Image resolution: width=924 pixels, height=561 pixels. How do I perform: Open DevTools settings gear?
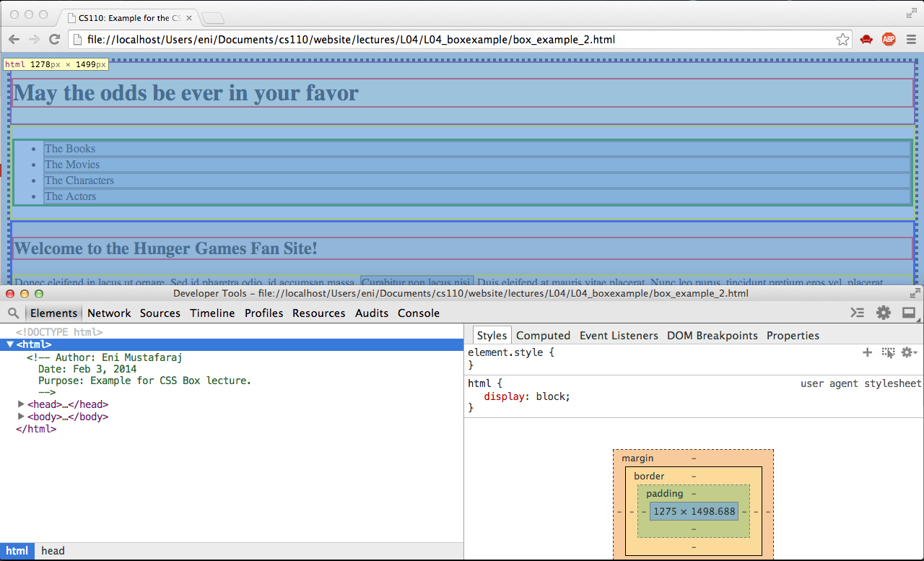tap(884, 313)
